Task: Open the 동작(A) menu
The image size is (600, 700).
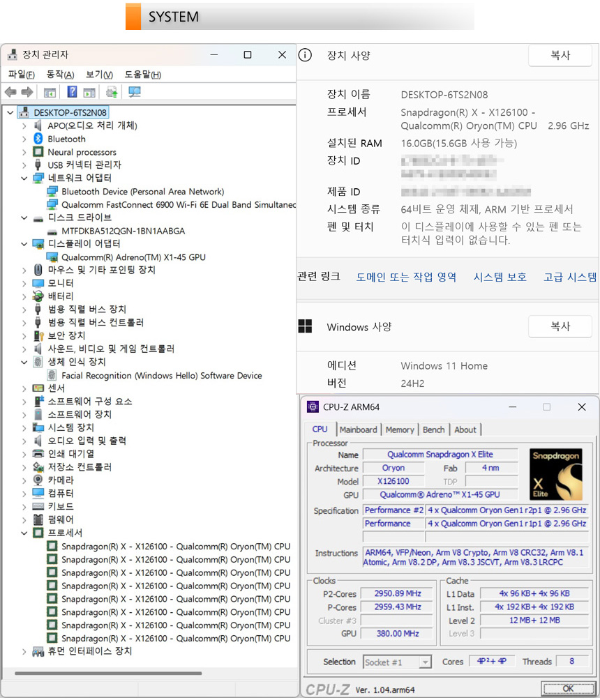Action: click(60, 75)
